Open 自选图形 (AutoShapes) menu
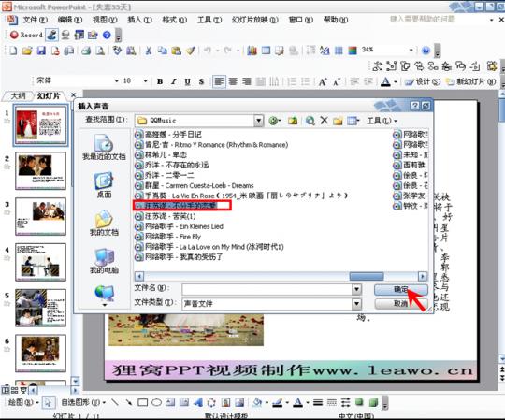This screenshot has height=420, width=505. 83,402
